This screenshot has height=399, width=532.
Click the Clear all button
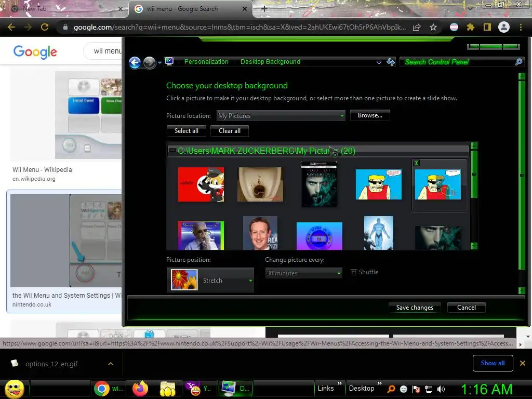(230, 131)
